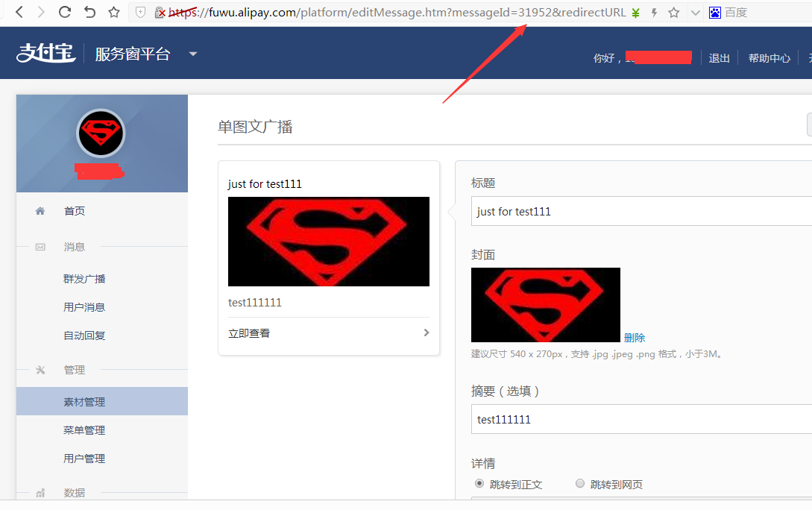The image size is (812, 510).
Task: Click the Baidu paw search engine icon
Action: [714, 13]
